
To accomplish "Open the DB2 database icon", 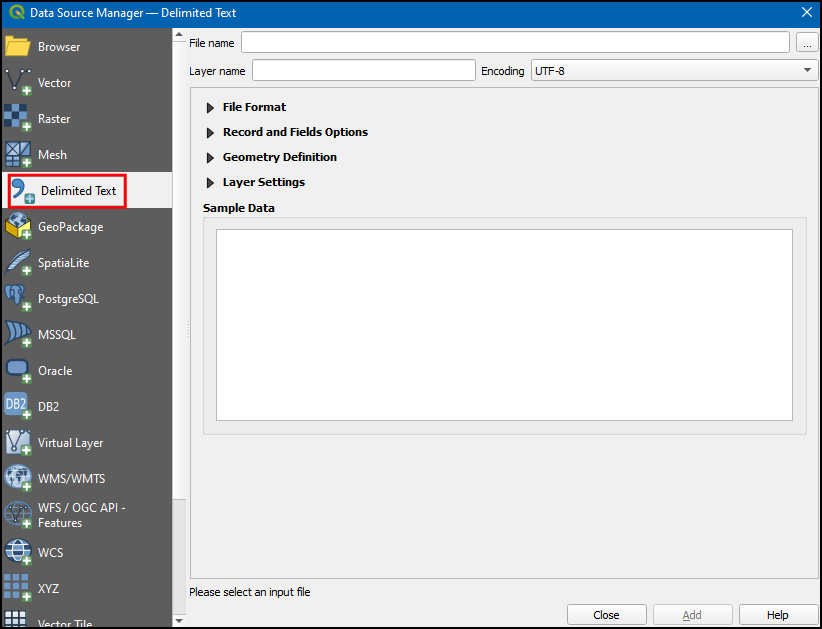I will click(18, 407).
